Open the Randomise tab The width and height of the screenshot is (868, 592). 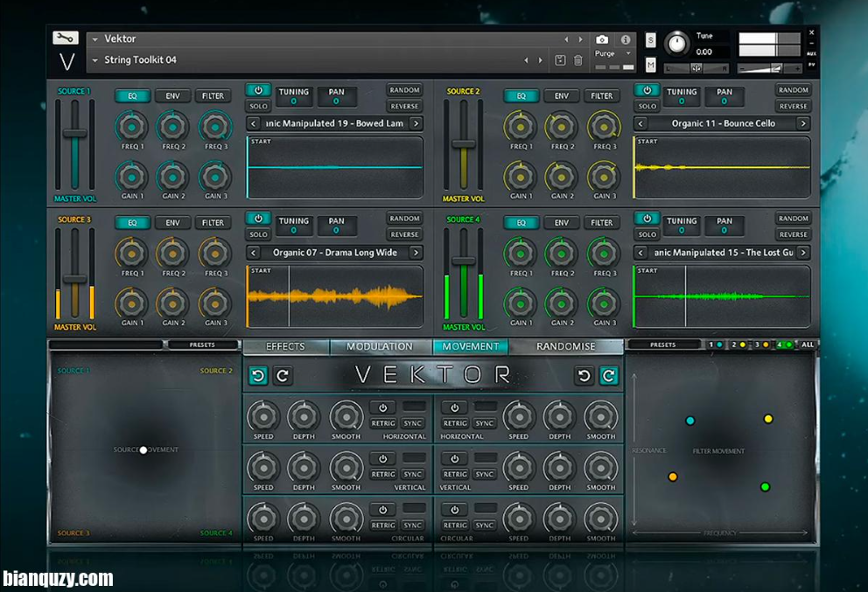coord(565,346)
